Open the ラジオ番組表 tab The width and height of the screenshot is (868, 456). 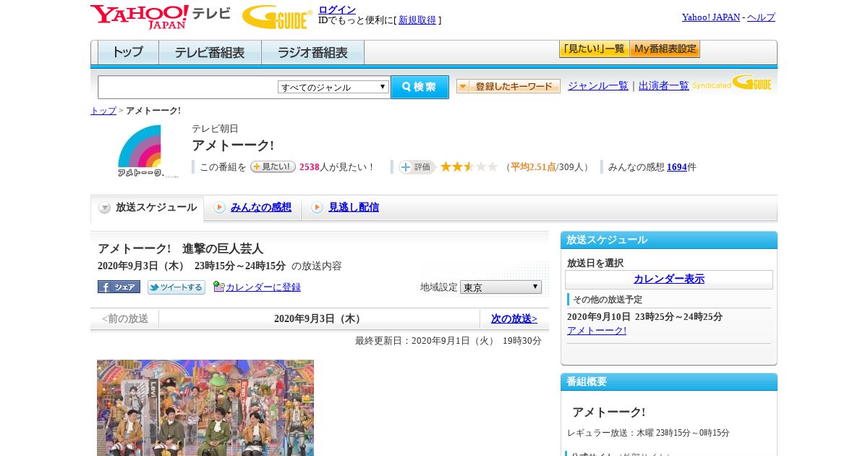pyautogui.click(x=312, y=53)
